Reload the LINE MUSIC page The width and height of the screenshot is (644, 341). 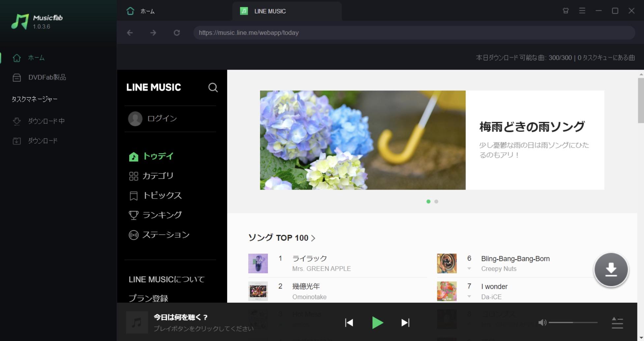pyautogui.click(x=177, y=33)
